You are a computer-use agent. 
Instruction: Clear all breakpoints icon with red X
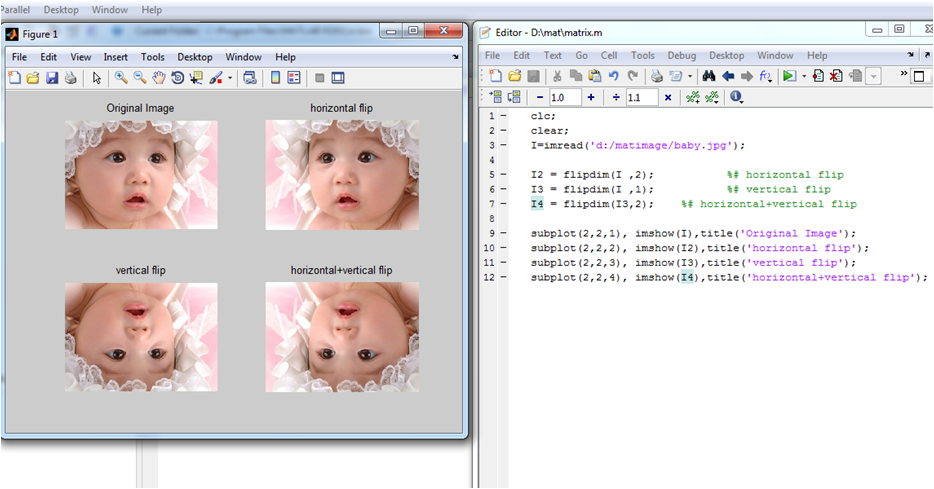(837, 76)
